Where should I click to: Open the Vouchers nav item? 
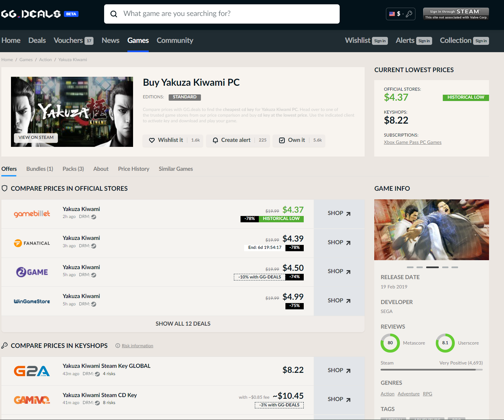click(74, 41)
